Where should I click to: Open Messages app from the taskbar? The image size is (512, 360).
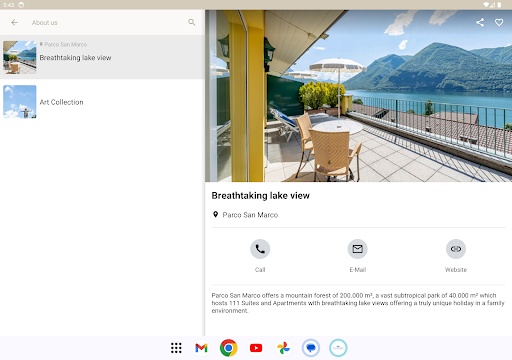pyautogui.click(x=311, y=348)
